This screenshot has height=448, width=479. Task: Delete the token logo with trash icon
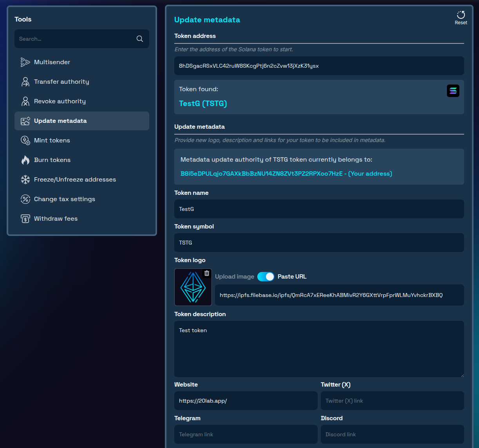[207, 273]
